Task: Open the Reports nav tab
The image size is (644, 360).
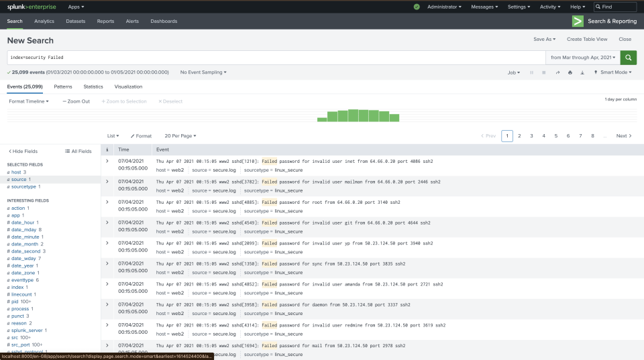Action: (105, 21)
